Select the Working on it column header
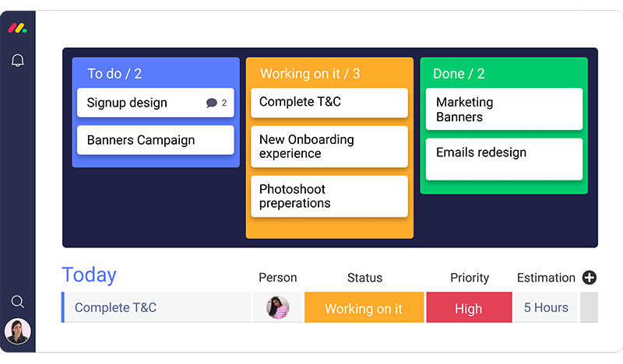The width and height of the screenshot is (623, 364). [x=310, y=74]
